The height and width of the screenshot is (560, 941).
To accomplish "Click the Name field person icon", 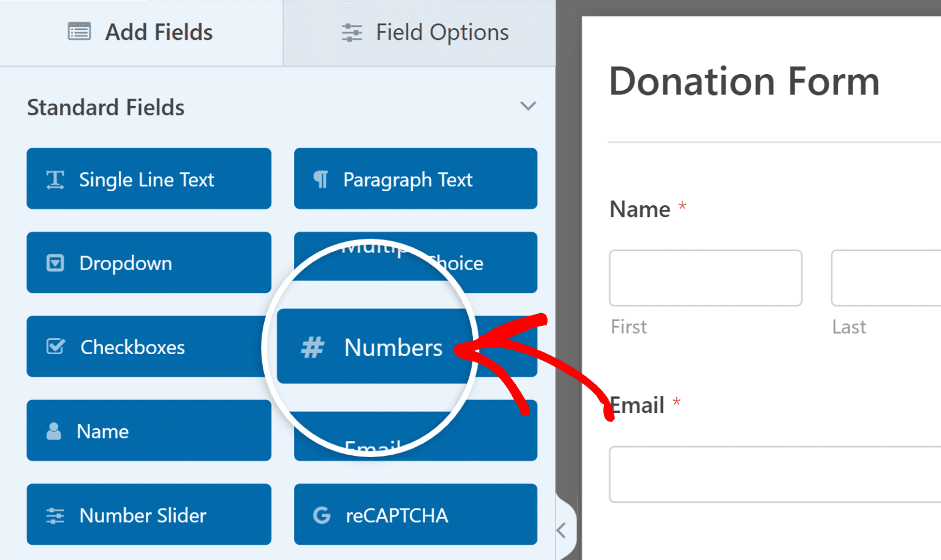I will point(55,431).
